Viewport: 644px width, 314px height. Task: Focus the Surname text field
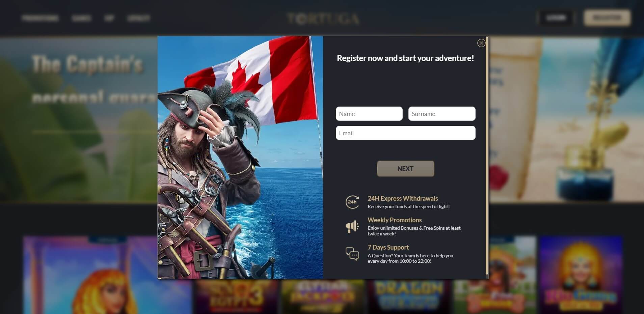(442, 114)
